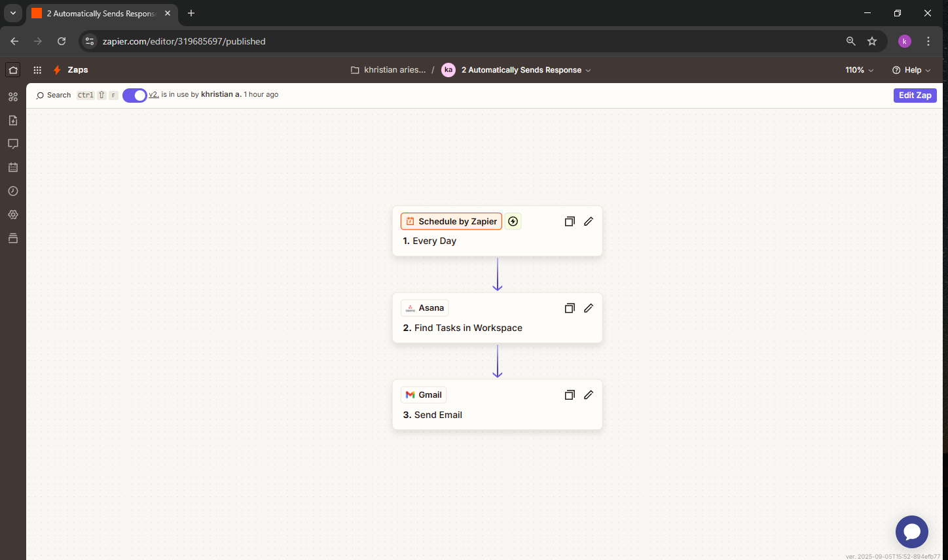The image size is (948, 560).
Task: Open the Chrome three-dot menu
Action: click(928, 41)
